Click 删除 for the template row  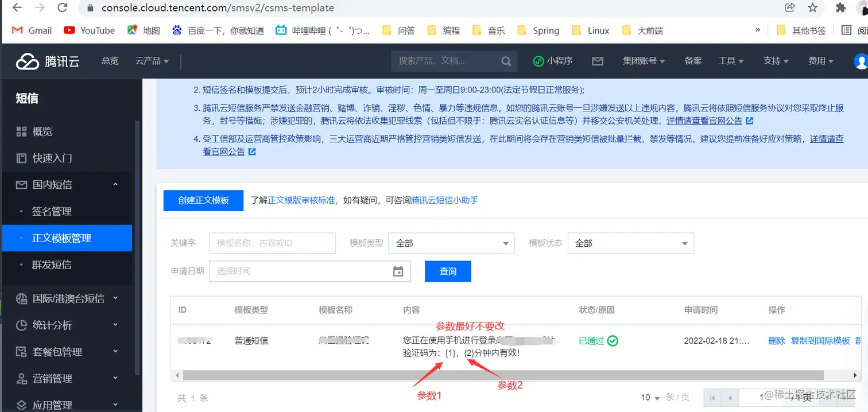[x=777, y=341]
